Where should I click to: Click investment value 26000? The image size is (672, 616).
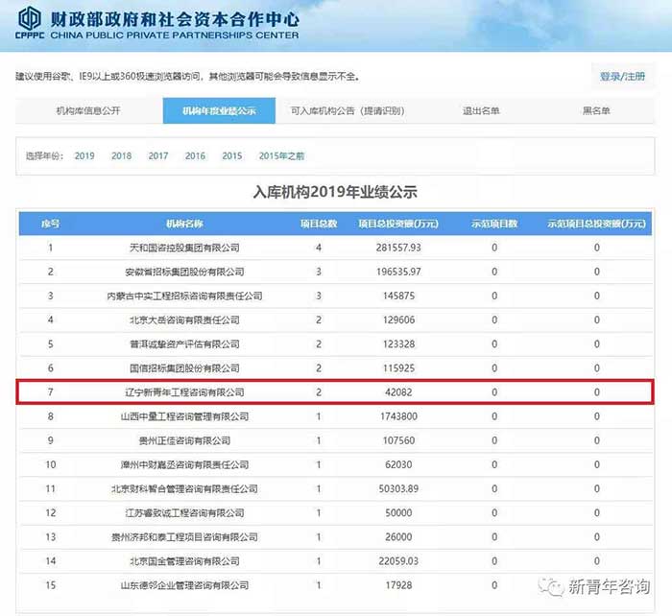coord(398,537)
